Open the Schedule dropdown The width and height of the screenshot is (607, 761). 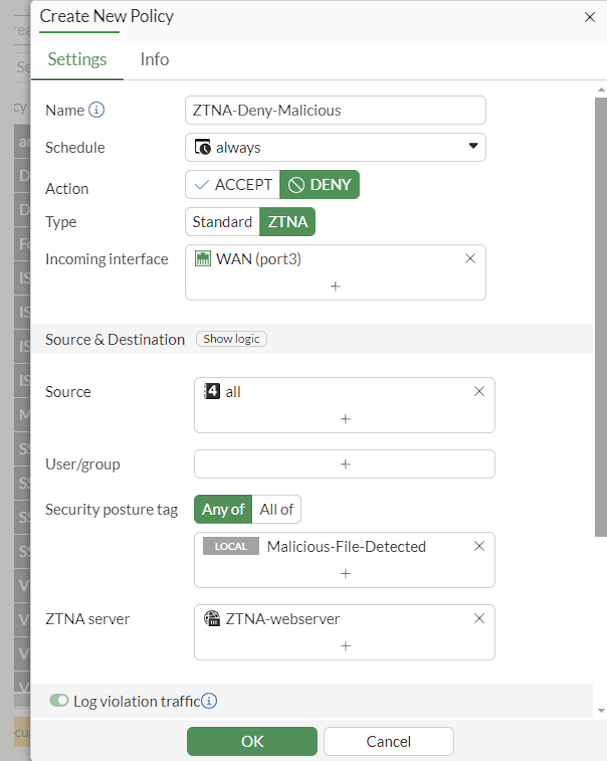click(336, 147)
